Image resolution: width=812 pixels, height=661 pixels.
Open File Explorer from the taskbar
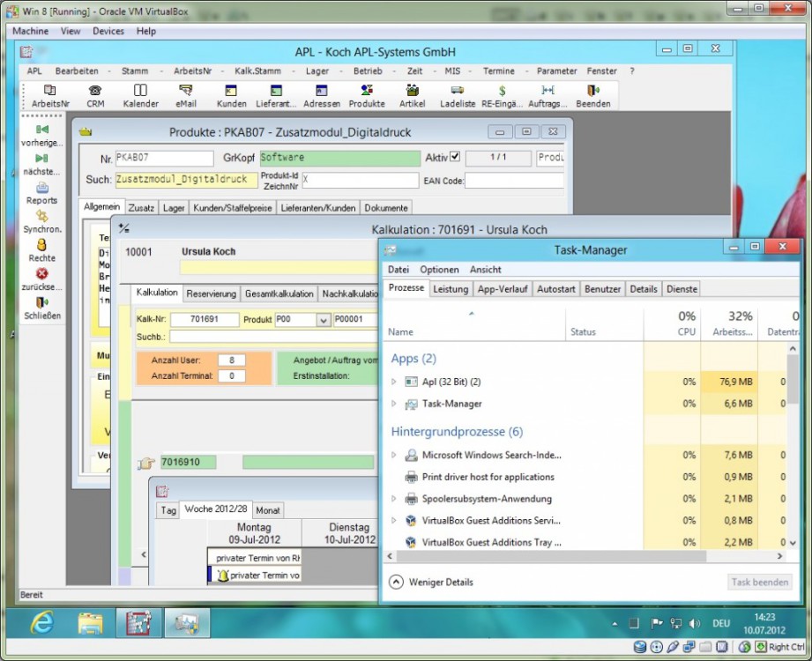pyautogui.click(x=90, y=622)
